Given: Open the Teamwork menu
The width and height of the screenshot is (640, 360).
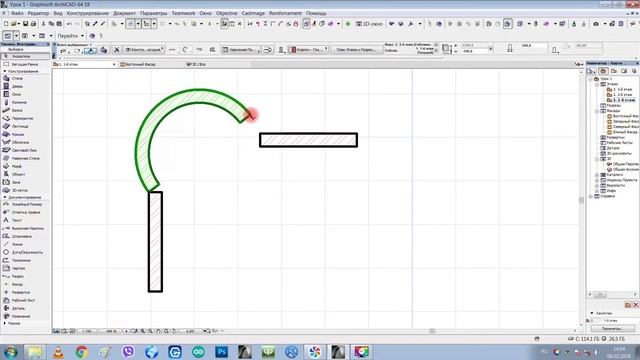Looking at the screenshot, I should (183, 13).
